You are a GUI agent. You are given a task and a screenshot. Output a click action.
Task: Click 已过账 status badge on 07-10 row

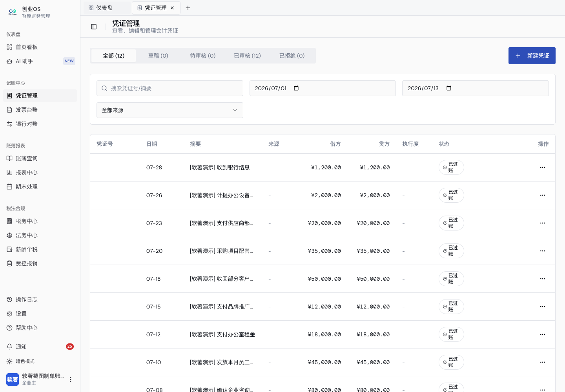click(451, 362)
